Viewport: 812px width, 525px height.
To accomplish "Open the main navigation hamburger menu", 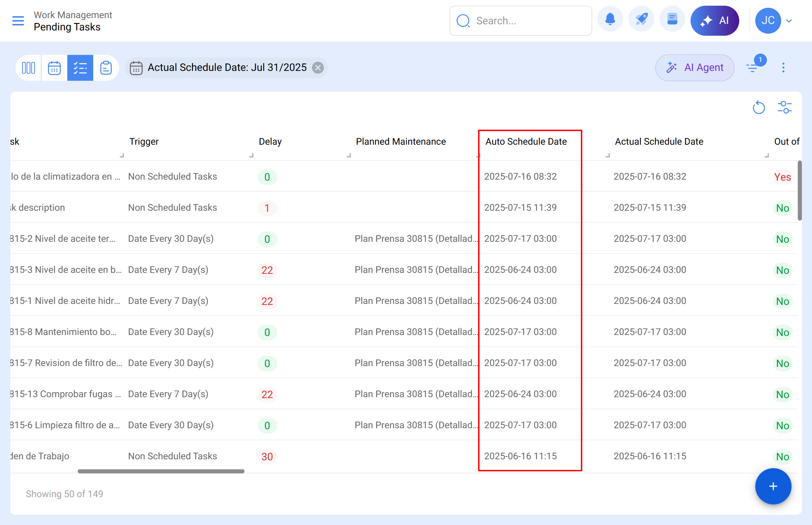I will pyautogui.click(x=18, y=20).
